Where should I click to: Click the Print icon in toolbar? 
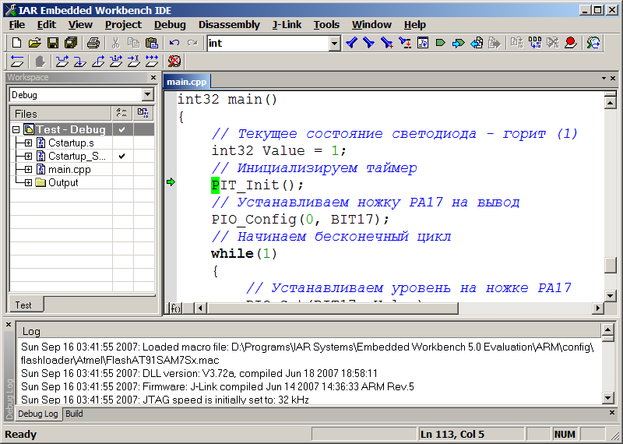(92, 43)
